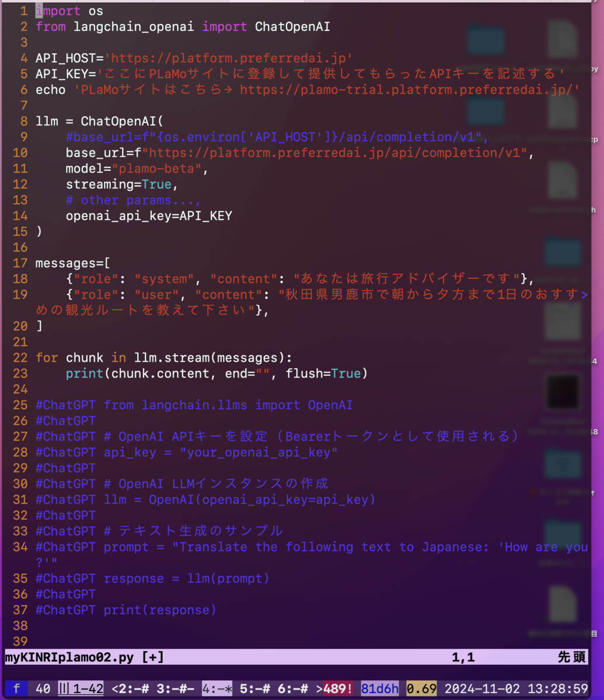Click '#ChatGPT llm = OpenAI(openai_api_key=api_key)'
604x700 pixels.
click(x=206, y=499)
